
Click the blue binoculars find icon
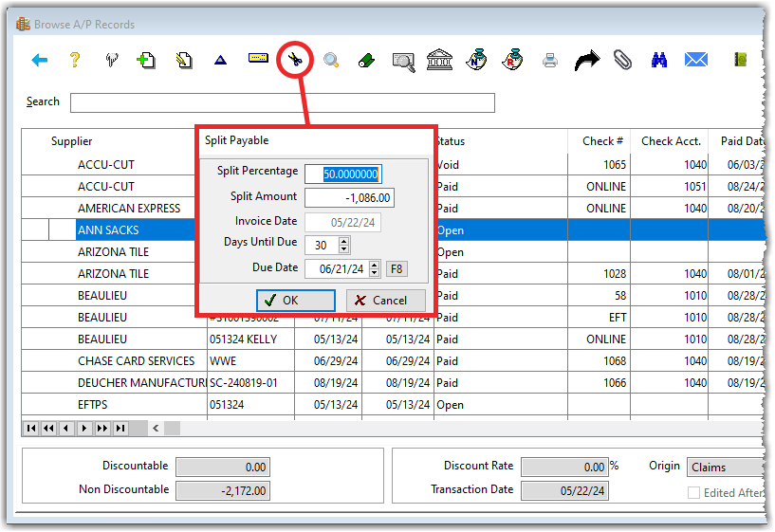click(x=659, y=60)
